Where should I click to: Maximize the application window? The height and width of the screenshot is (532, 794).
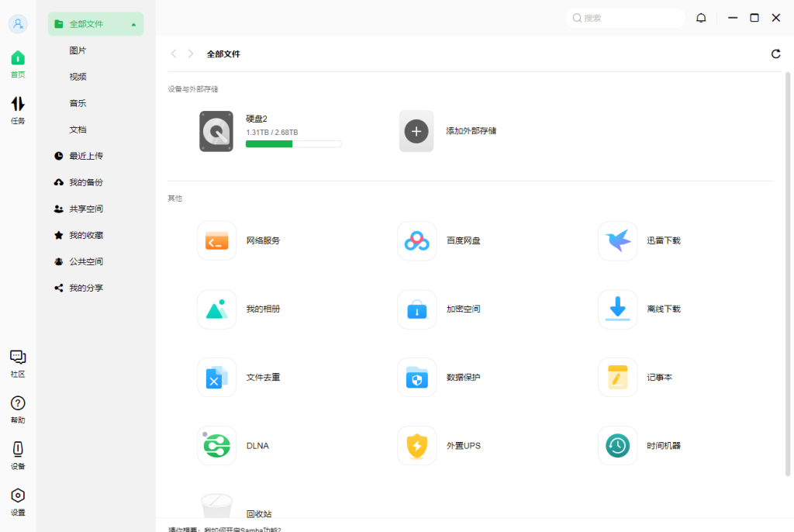point(754,18)
